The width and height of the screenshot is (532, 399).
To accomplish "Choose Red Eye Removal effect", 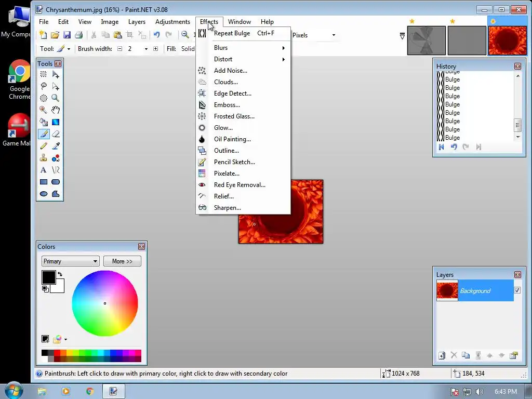I will (x=243, y=185).
